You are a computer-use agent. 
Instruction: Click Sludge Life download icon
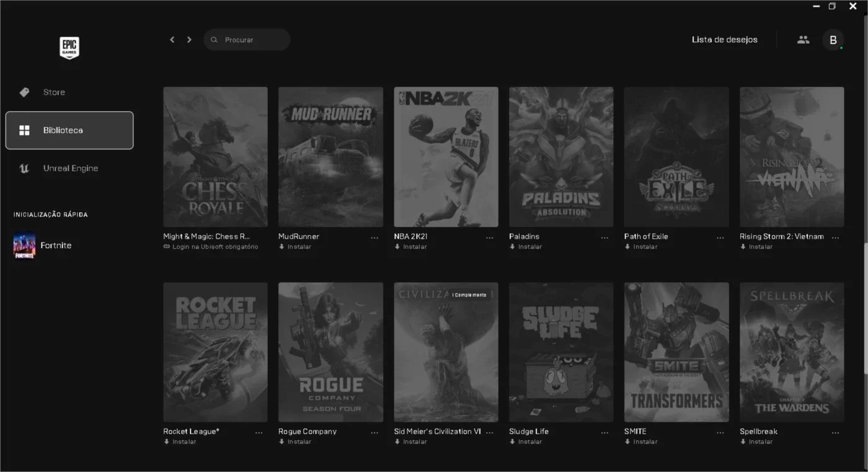(512, 442)
